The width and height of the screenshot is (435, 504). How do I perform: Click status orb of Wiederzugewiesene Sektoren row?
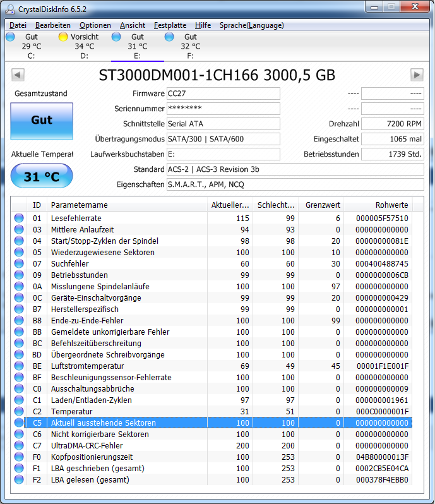coord(19,253)
